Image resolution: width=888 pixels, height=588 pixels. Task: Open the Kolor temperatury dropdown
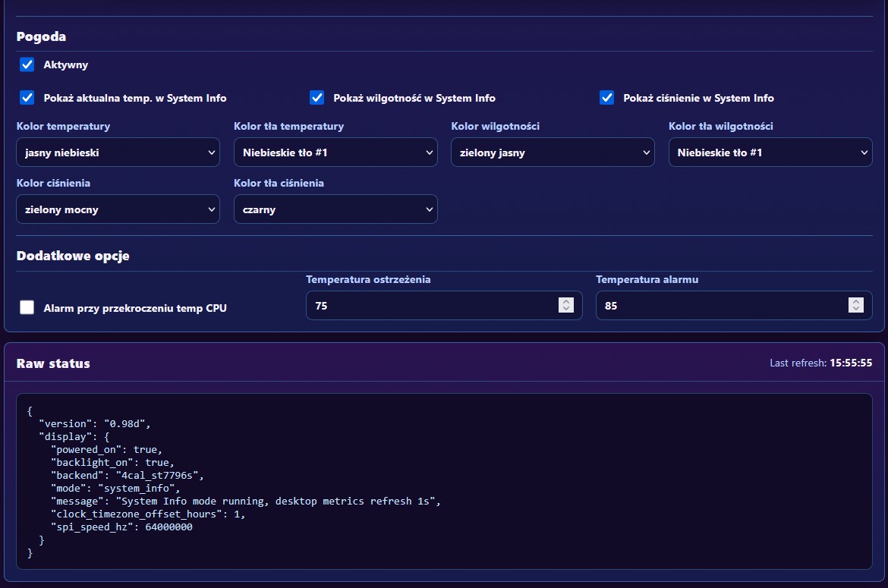[118, 153]
